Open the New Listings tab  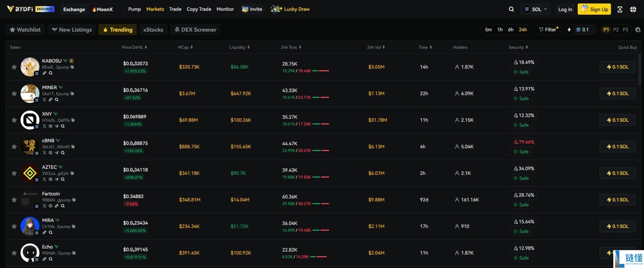point(72,30)
